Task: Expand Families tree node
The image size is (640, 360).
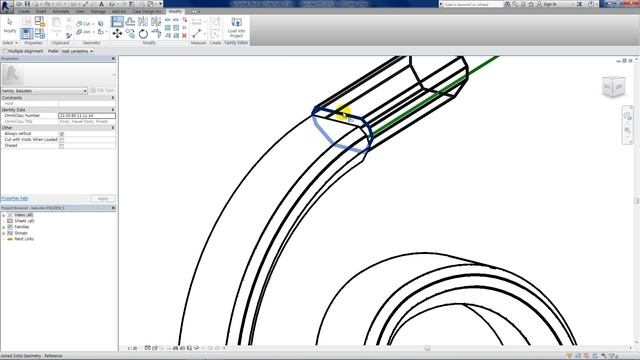Action: click(4, 227)
